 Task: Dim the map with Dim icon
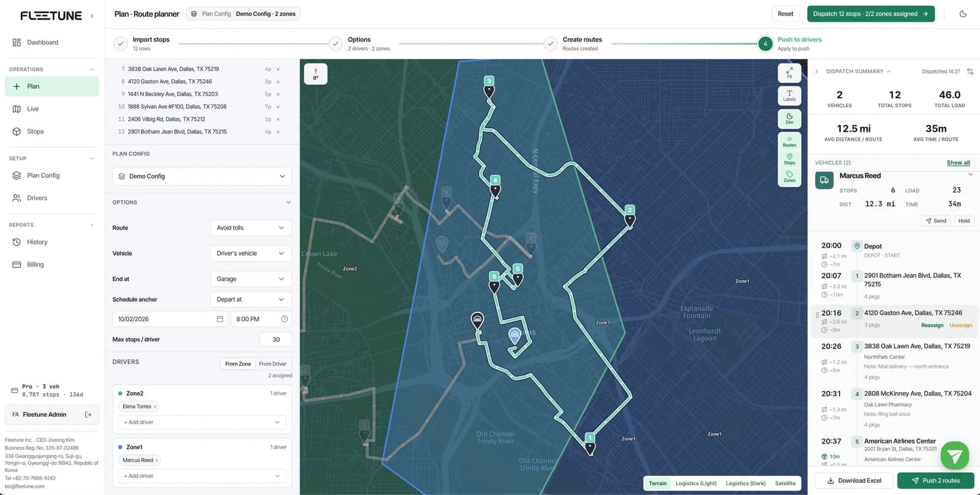click(790, 119)
